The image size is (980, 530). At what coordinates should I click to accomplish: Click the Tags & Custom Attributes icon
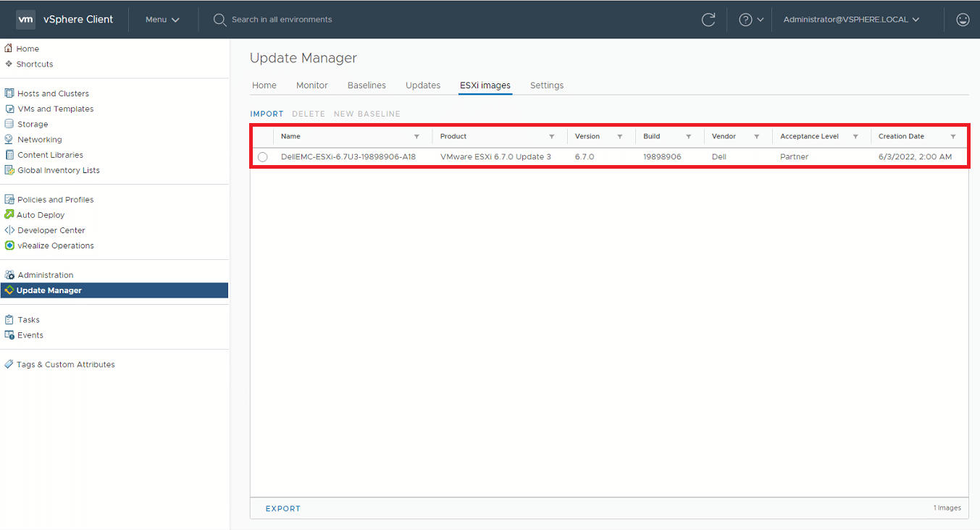click(x=9, y=364)
